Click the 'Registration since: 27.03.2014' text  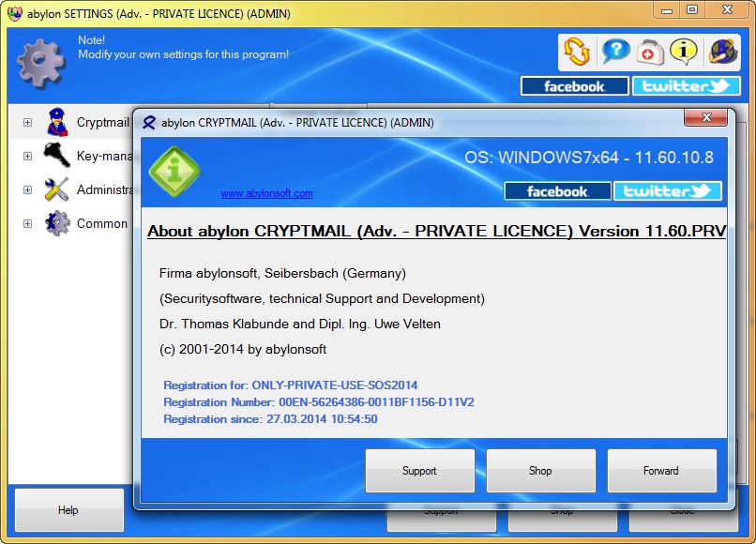pyautogui.click(x=270, y=419)
